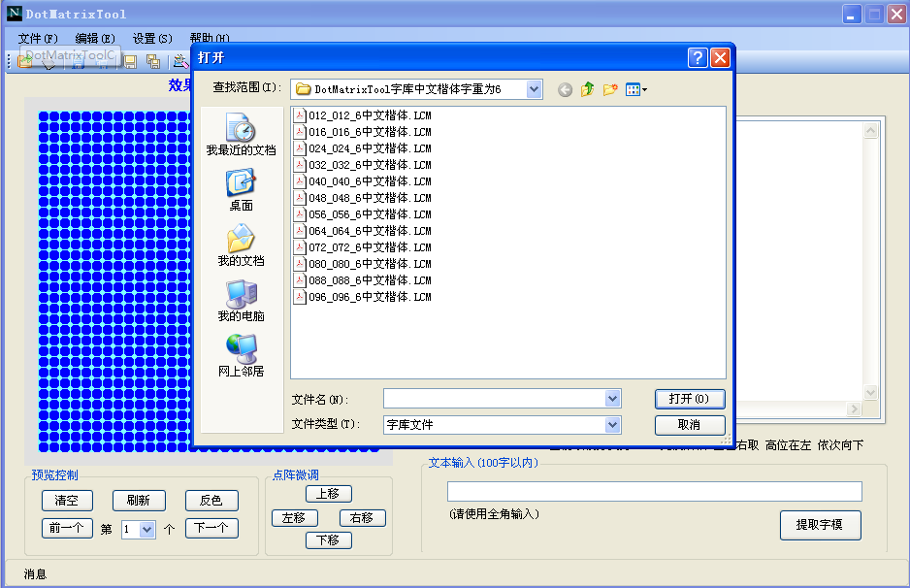
Task: Click the Back navigation icon in Open dialog
Action: (565, 88)
